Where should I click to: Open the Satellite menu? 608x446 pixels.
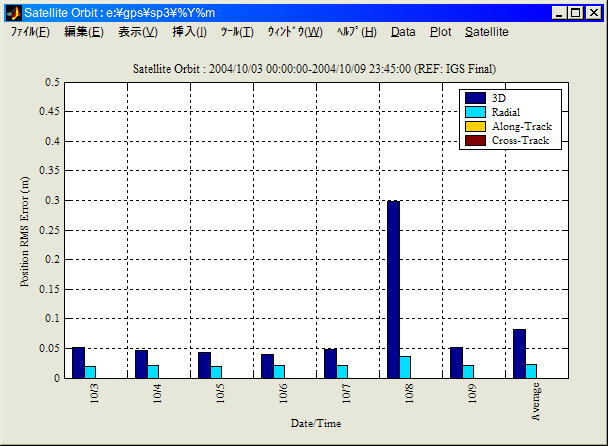pyautogui.click(x=486, y=32)
